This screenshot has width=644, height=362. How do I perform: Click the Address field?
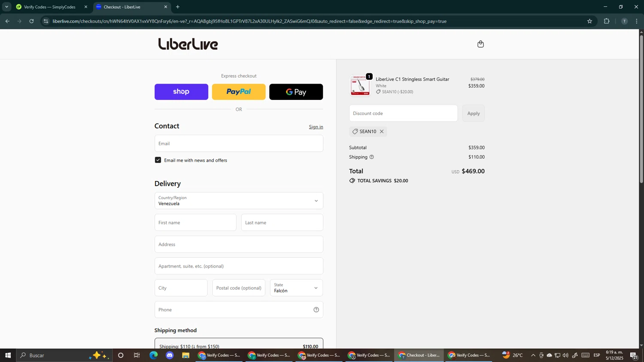click(x=239, y=244)
